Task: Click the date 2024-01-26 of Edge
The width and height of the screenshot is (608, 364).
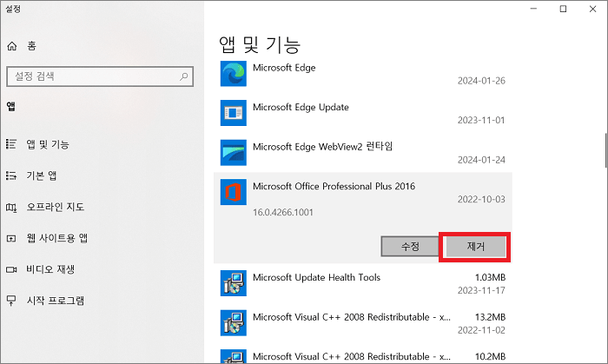Action: pos(481,81)
